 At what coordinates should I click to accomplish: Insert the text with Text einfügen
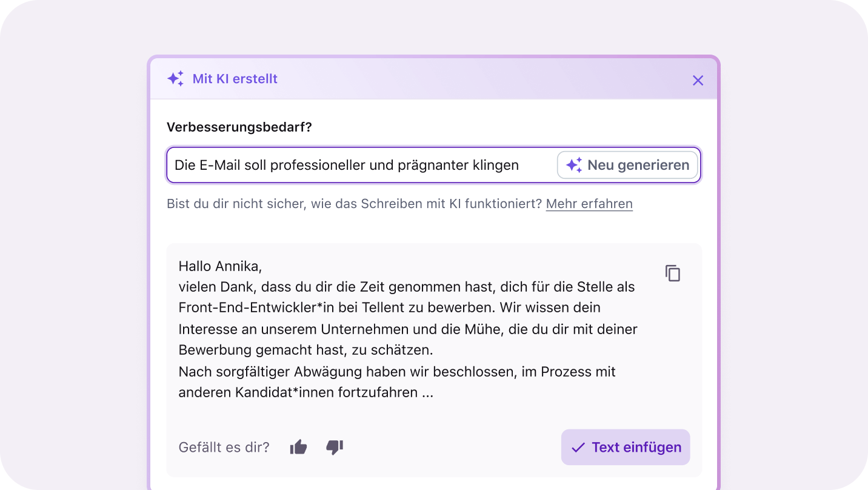click(x=626, y=448)
